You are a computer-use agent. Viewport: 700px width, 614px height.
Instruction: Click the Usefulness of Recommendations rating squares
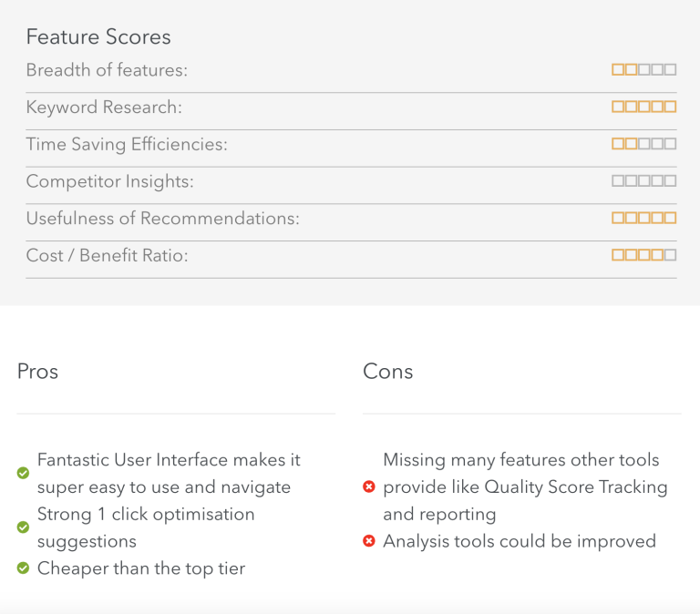tap(643, 218)
